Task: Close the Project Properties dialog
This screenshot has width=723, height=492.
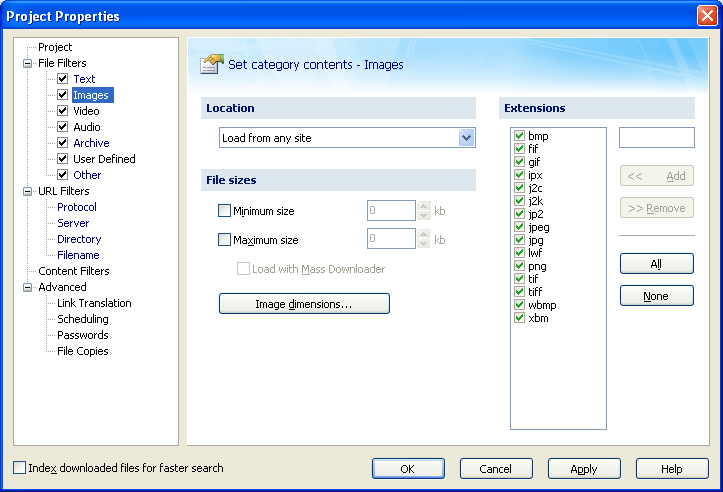Action: pyautogui.click(x=707, y=16)
